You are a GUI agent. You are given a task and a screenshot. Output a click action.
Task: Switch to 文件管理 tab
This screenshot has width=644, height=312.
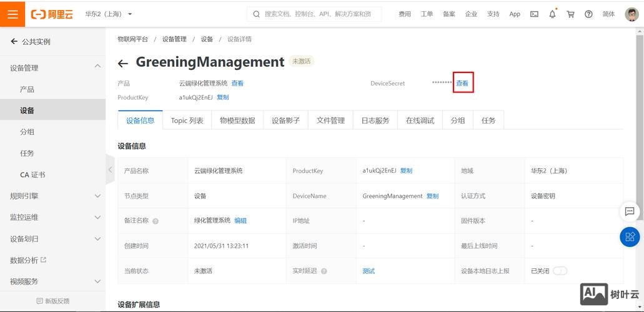(330, 120)
